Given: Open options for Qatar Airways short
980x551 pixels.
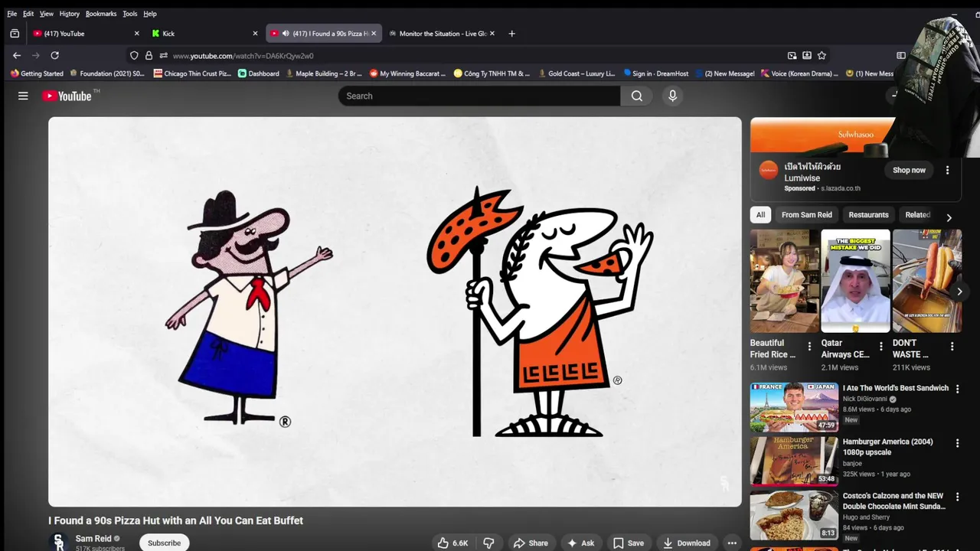Looking at the screenshot, I should click(880, 347).
